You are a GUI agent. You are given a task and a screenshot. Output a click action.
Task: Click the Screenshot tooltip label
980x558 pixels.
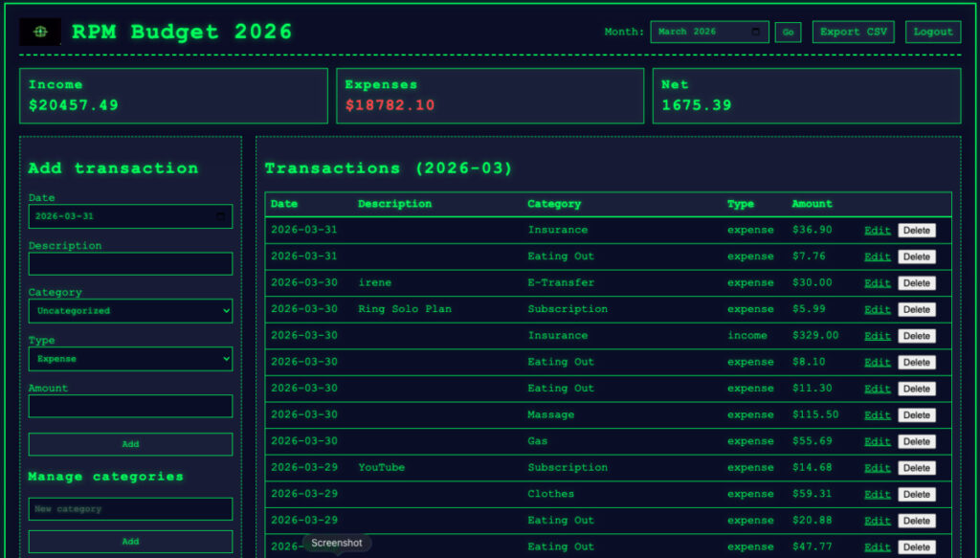[x=337, y=543]
